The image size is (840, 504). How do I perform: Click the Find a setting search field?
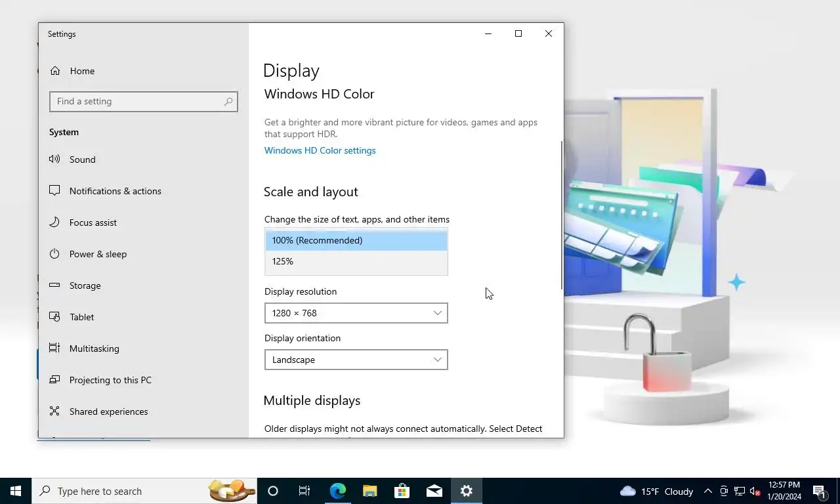coord(143,102)
